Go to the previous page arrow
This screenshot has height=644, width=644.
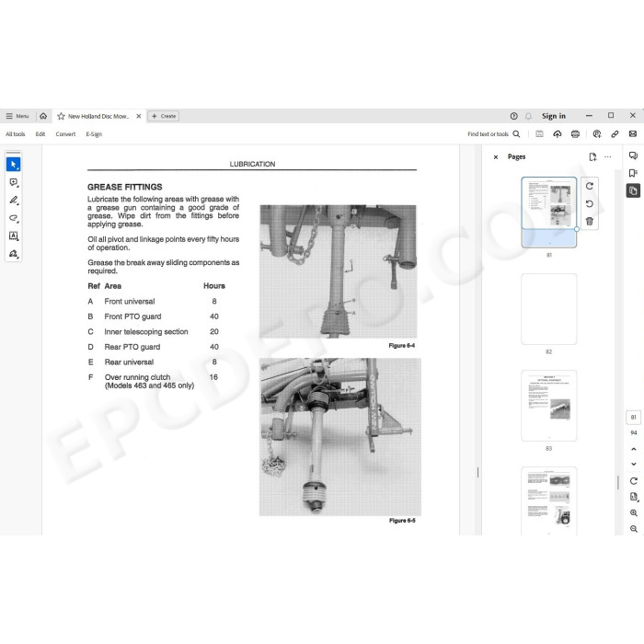tap(633, 449)
